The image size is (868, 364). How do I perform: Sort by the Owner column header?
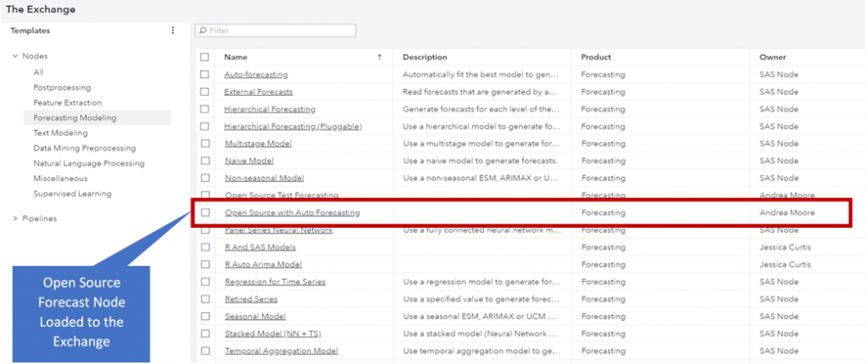tap(772, 58)
